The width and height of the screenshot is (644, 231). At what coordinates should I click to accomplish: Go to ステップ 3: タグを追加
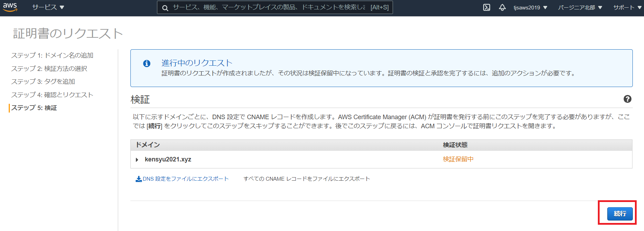click(43, 81)
